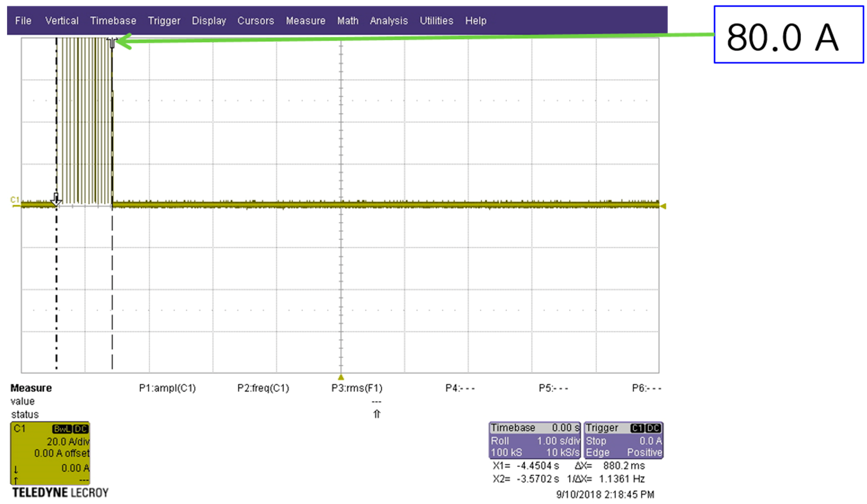Click the Positive slope text
This screenshot has height=504, width=867.
click(644, 452)
